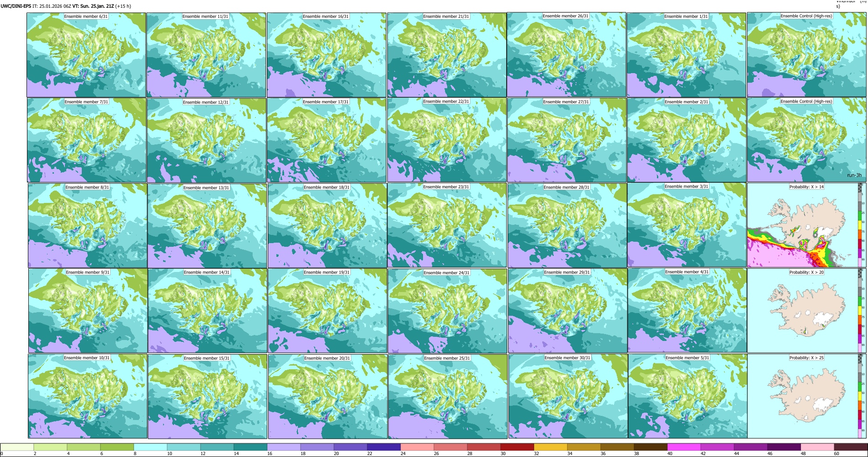Open the Ensemble member 10/31 map
Viewport: 868px width, 457px height.
click(x=88, y=396)
